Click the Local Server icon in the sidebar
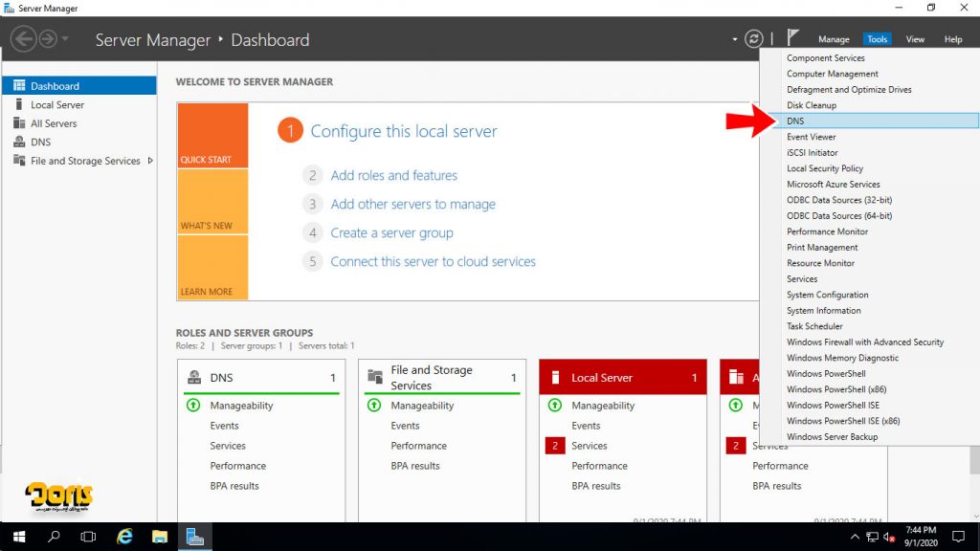The height and width of the screenshot is (551, 980). tap(19, 104)
